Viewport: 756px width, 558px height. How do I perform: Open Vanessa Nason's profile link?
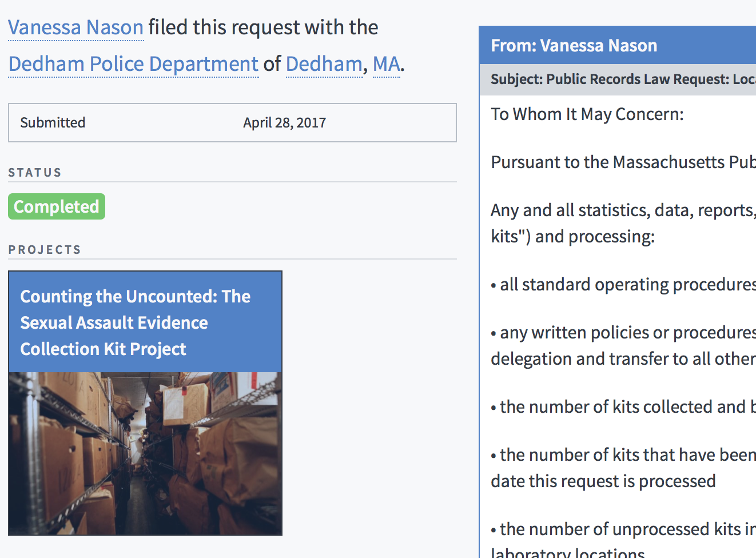tap(75, 27)
